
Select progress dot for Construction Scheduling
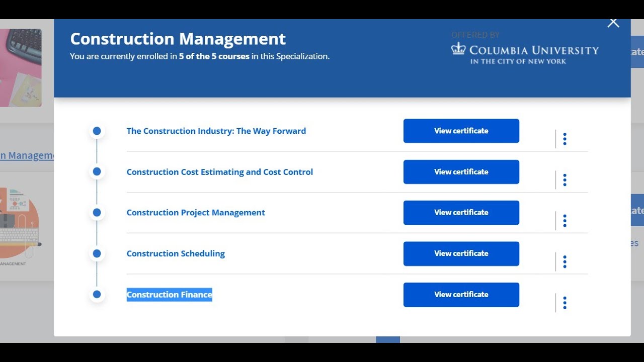click(x=97, y=254)
